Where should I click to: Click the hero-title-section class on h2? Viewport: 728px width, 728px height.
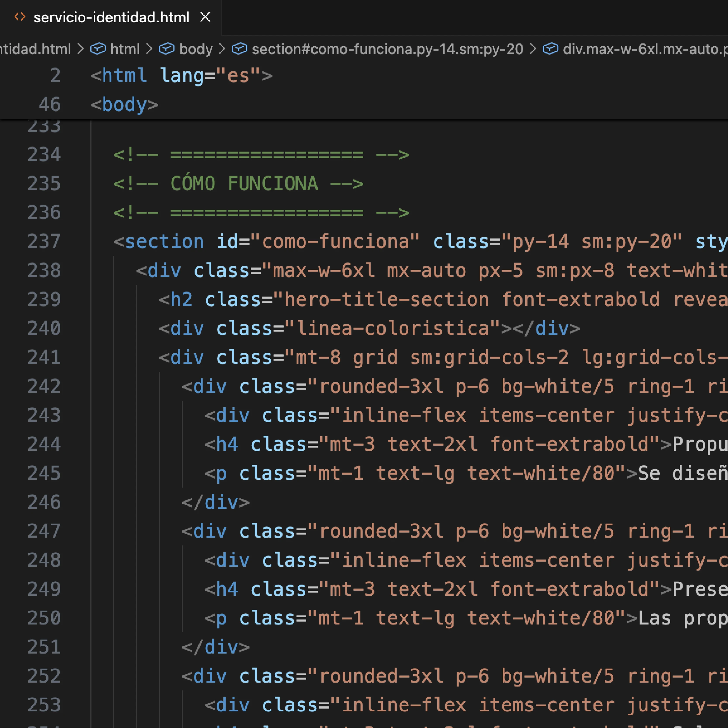[387, 300]
